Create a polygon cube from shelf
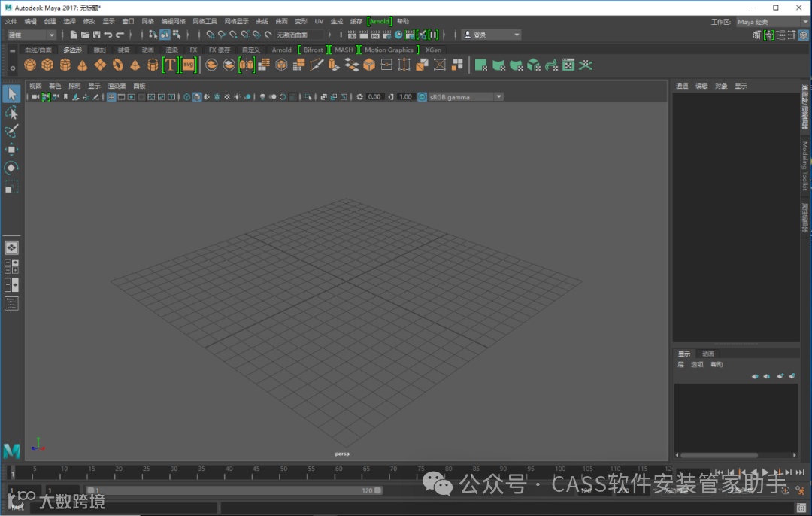The image size is (812, 516). [x=47, y=65]
